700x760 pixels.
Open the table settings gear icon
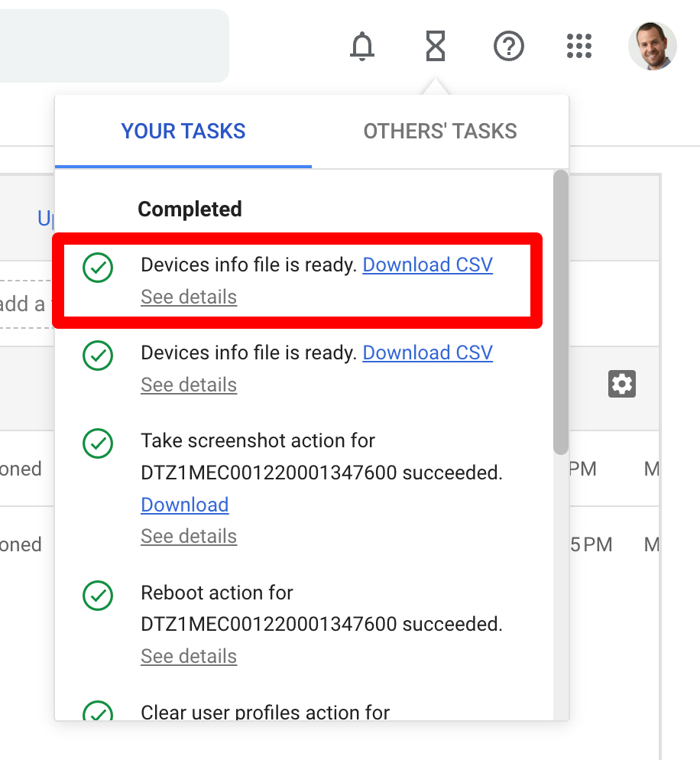[621, 383]
